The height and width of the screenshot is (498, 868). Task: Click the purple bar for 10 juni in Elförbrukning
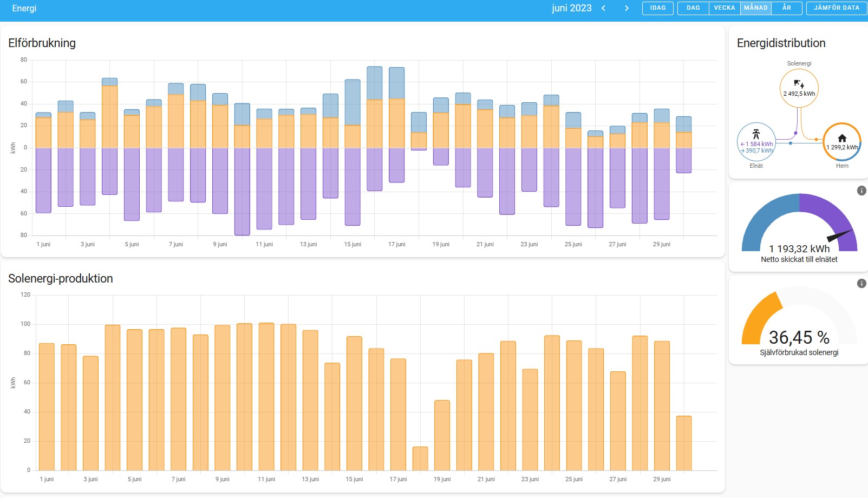pos(242,192)
